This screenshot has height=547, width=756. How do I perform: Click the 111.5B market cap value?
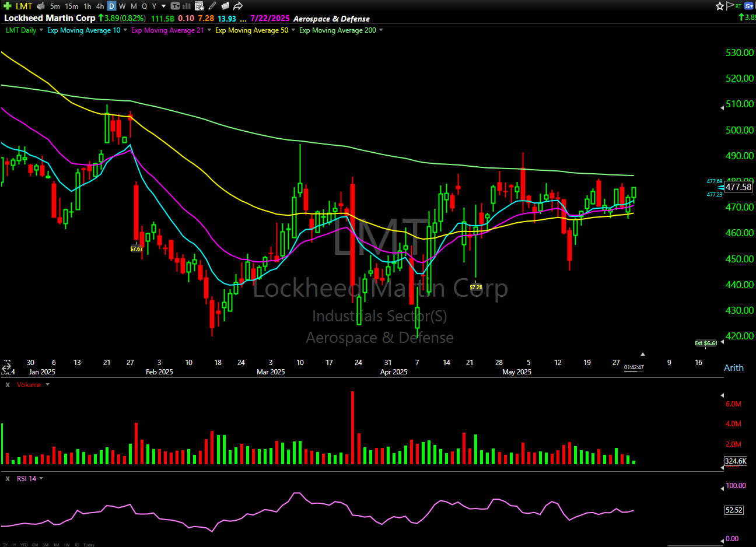coord(163,19)
